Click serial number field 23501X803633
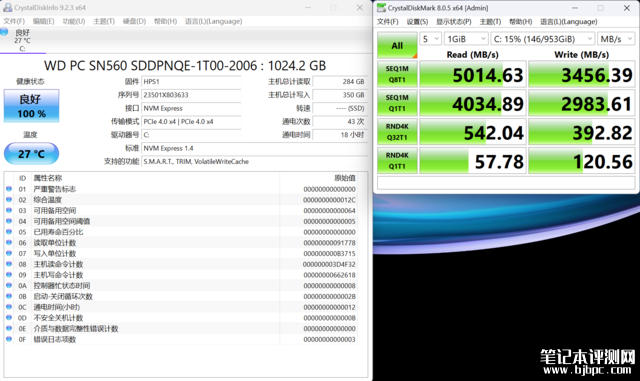The height and width of the screenshot is (381, 640). point(191,95)
